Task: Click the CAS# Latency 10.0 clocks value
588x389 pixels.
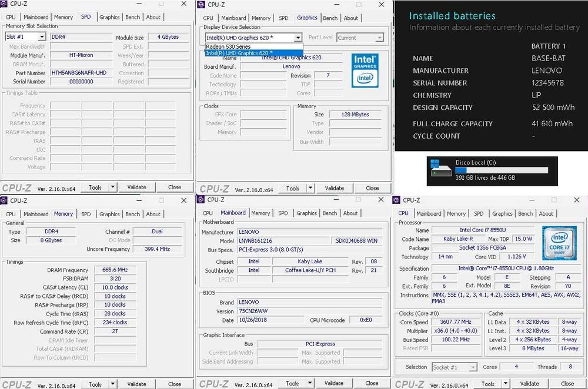Action: pos(115,287)
